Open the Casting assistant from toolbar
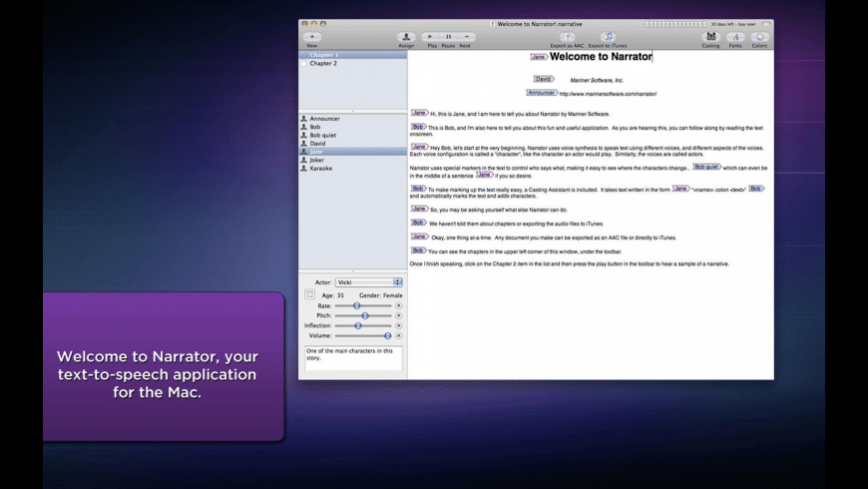 [710, 37]
